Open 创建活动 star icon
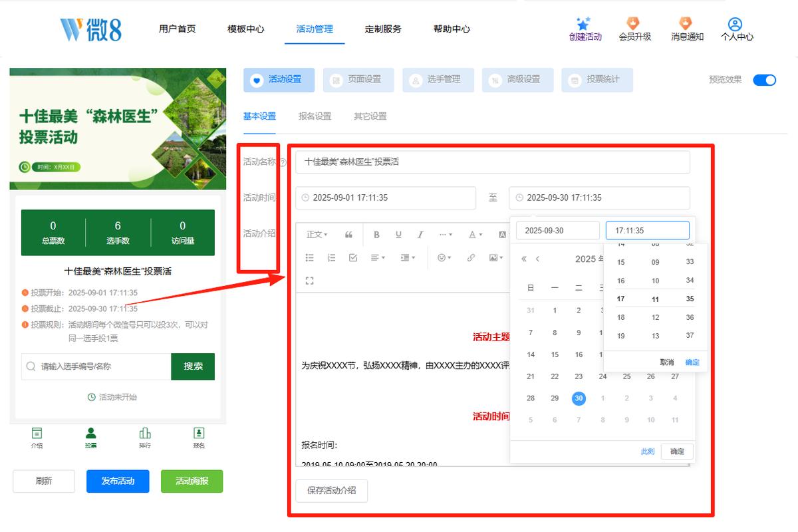 585,30
